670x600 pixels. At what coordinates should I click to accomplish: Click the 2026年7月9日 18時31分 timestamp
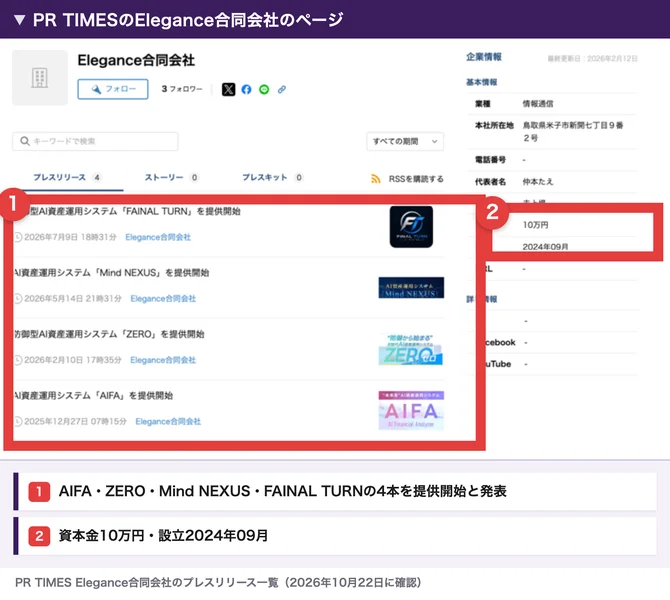(70, 237)
